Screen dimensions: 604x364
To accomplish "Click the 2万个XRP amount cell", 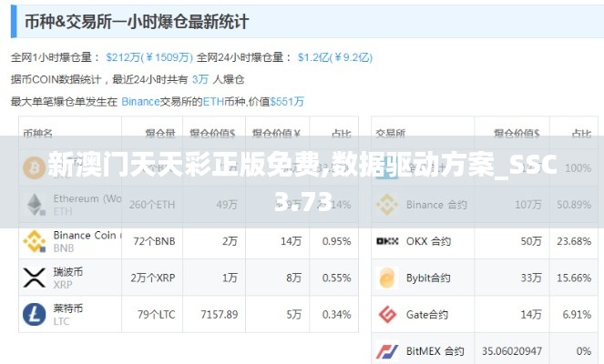I will click(x=153, y=278).
